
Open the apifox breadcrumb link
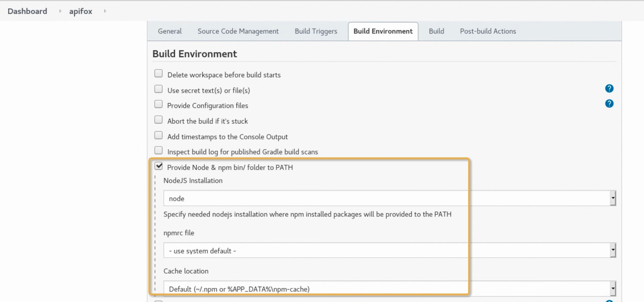click(80, 11)
